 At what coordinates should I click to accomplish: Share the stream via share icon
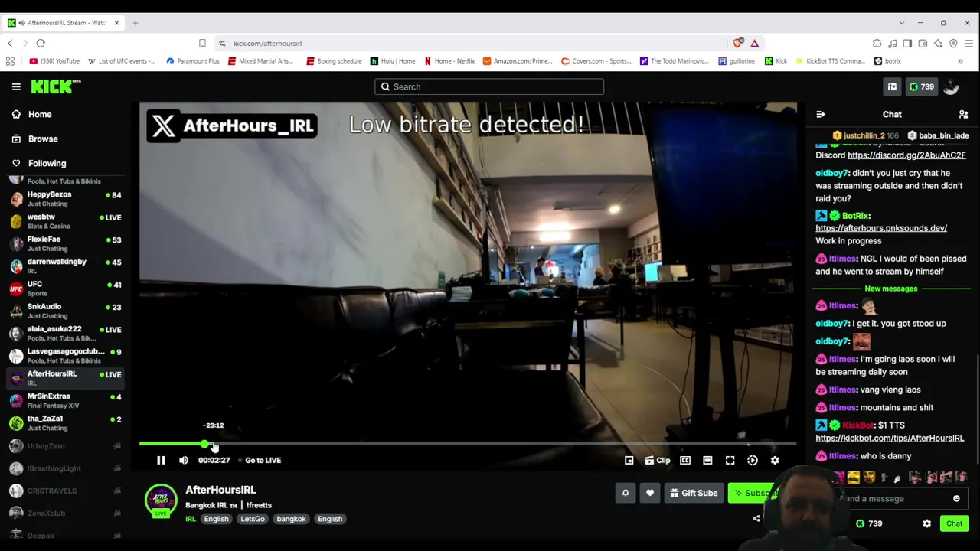(x=756, y=519)
